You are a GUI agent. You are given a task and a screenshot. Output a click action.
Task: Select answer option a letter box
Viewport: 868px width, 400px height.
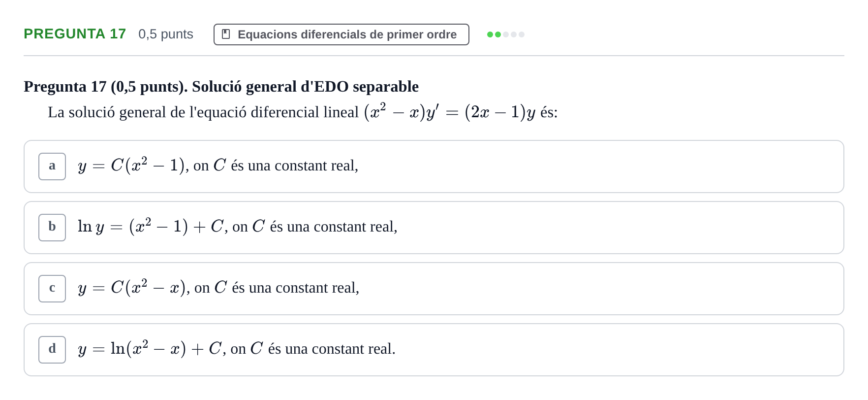(x=52, y=167)
